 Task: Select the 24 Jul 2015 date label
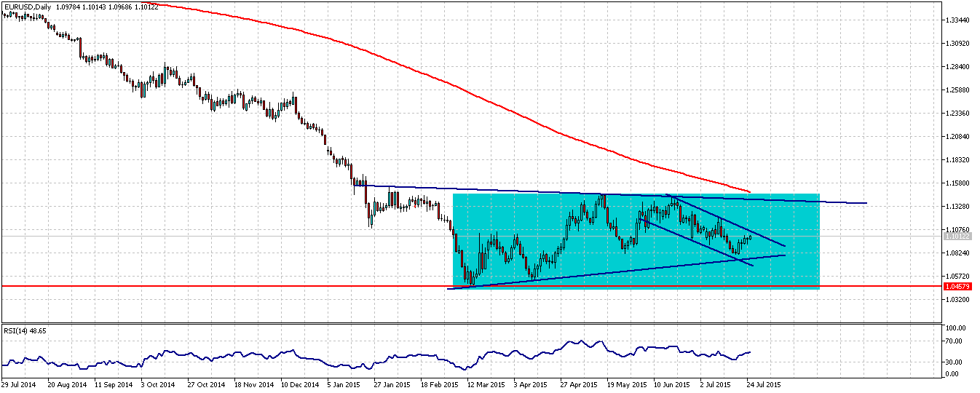click(764, 384)
